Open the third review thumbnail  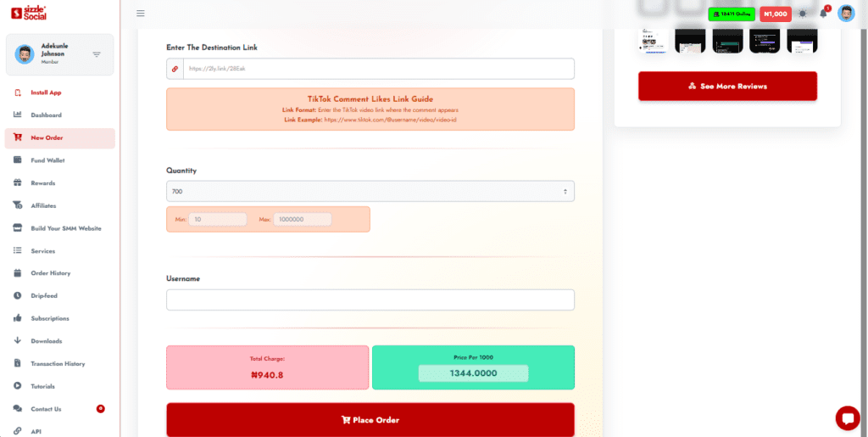[727, 41]
